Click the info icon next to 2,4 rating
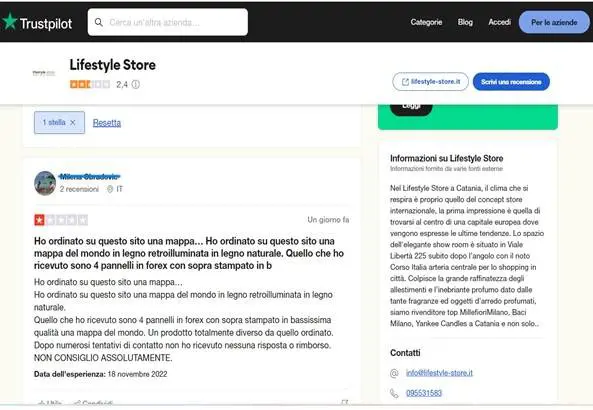593x410 pixels. point(136,84)
